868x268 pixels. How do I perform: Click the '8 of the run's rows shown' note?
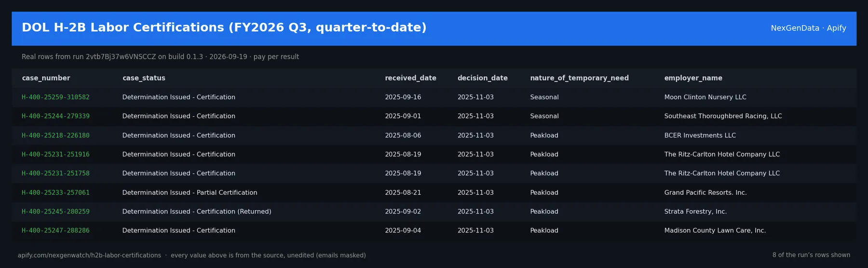[811, 255]
